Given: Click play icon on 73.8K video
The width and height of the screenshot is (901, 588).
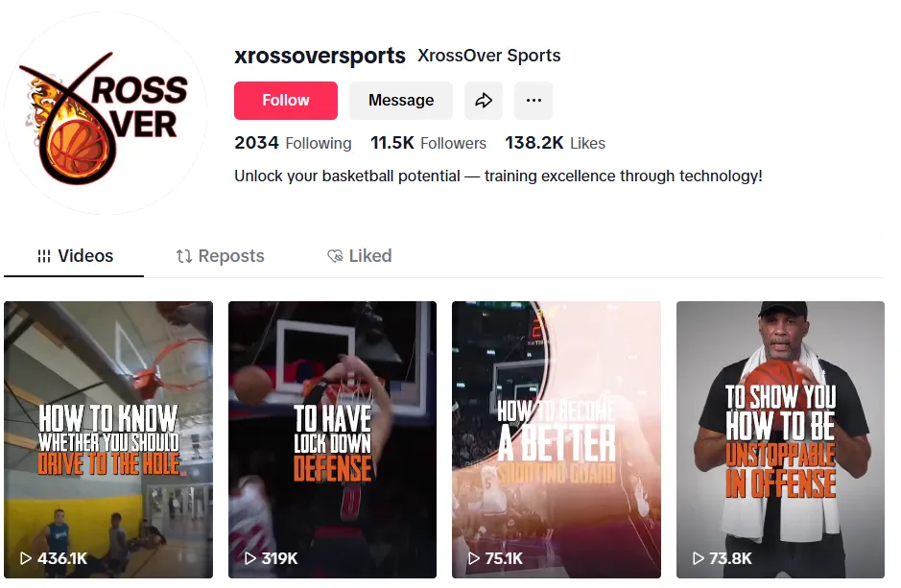Looking at the screenshot, I should (698, 558).
